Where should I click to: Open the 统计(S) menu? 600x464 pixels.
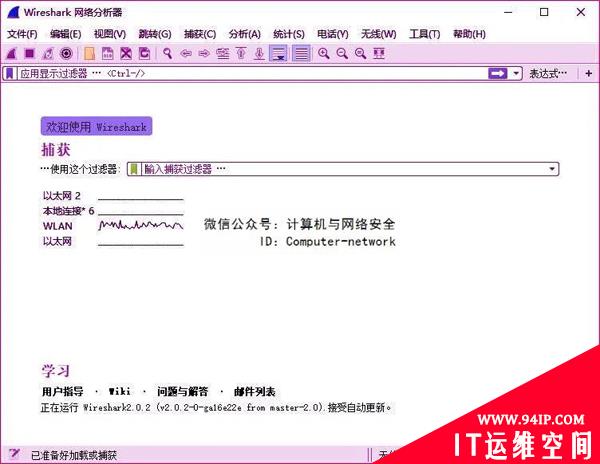pyautogui.click(x=289, y=34)
